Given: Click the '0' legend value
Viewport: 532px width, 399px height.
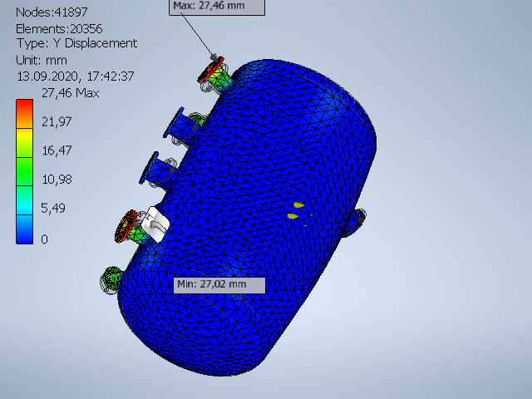Looking at the screenshot, I should click(44, 239).
